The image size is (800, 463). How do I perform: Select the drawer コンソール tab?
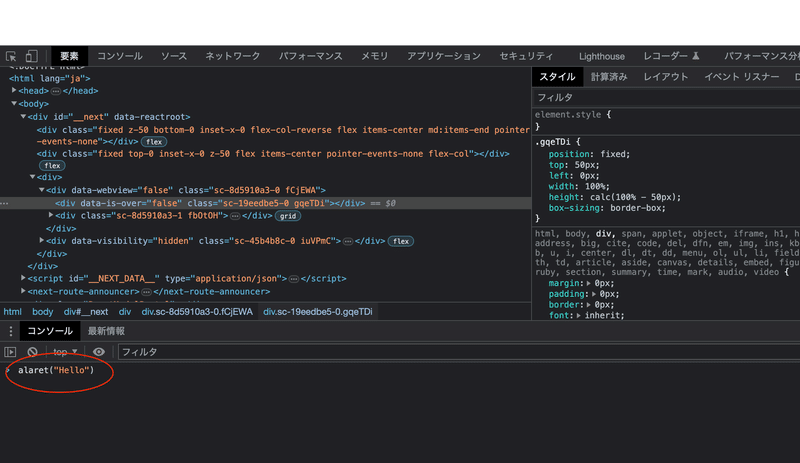coord(50,331)
